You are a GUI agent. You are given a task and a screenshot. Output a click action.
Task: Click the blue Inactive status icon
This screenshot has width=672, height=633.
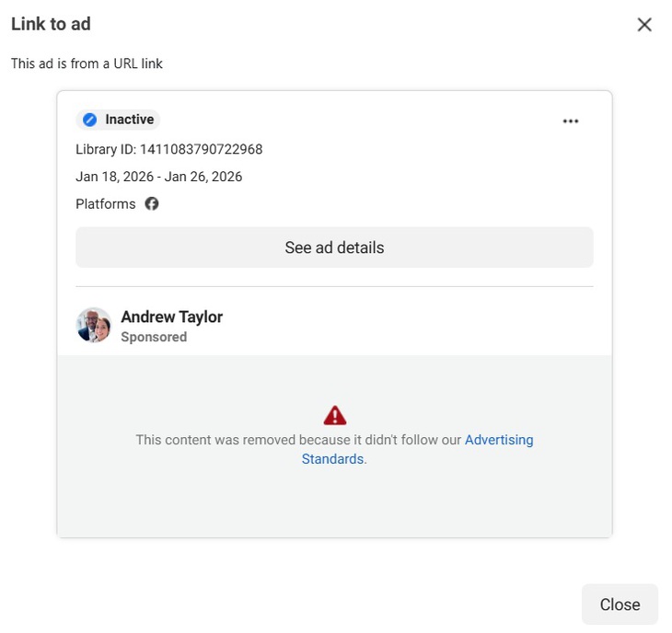(x=89, y=120)
